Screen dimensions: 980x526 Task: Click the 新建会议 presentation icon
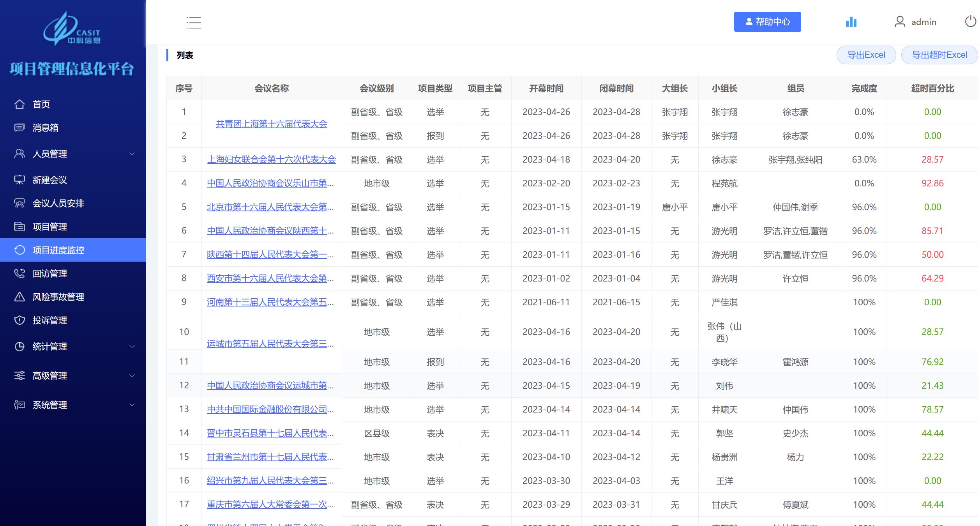click(19, 180)
